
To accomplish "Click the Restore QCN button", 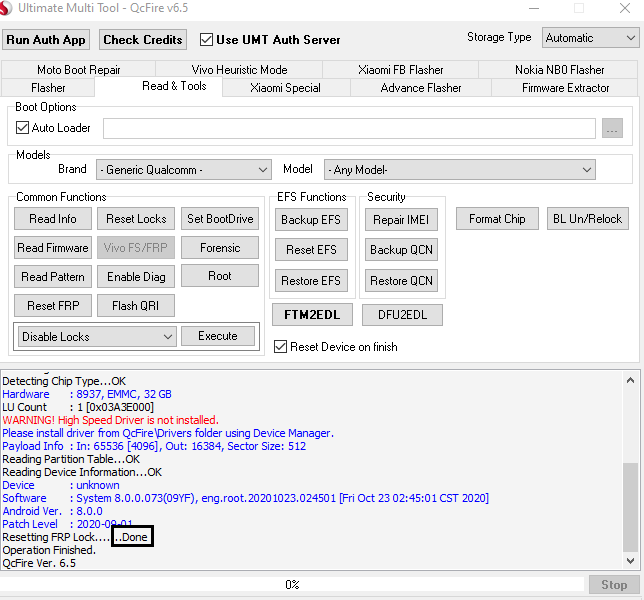I will pyautogui.click(x=401, y=281).
